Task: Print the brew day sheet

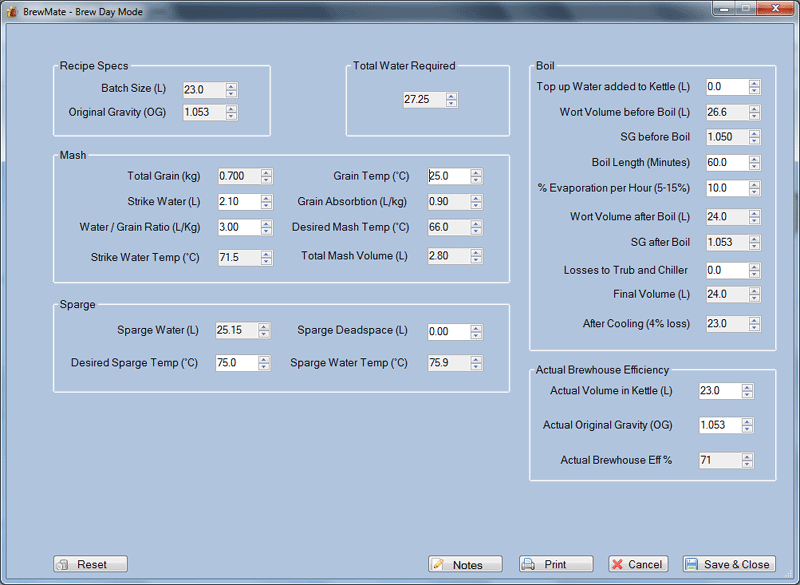Action: pyautogui.click(x=556, y=564)
